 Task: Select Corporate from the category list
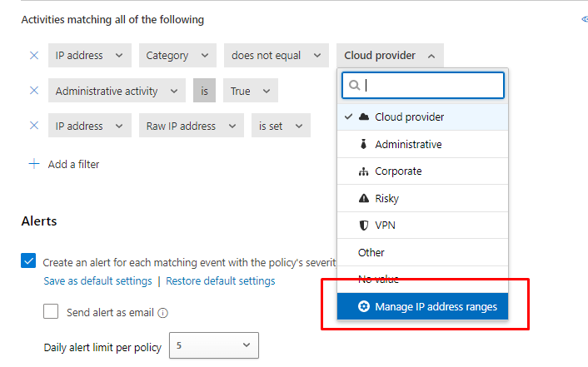pyautogui.click(x=397, y=171)
